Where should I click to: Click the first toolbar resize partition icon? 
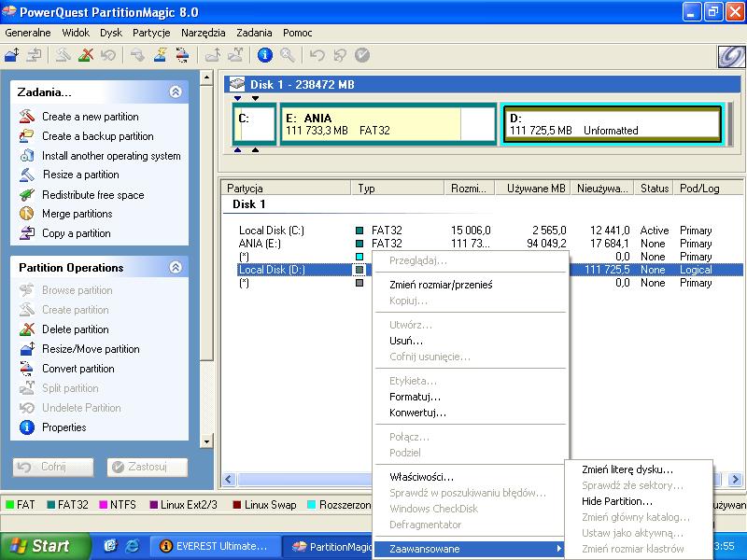[x=12, y=55]
